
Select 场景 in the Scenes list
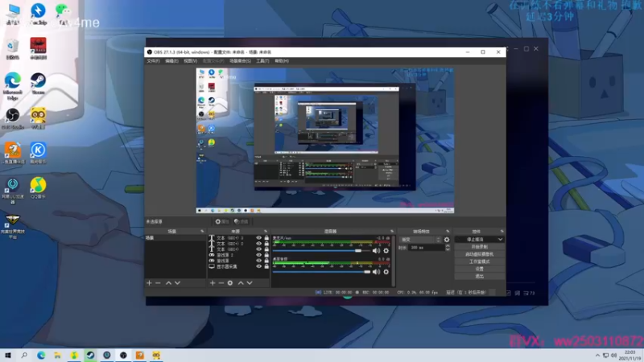175,237
